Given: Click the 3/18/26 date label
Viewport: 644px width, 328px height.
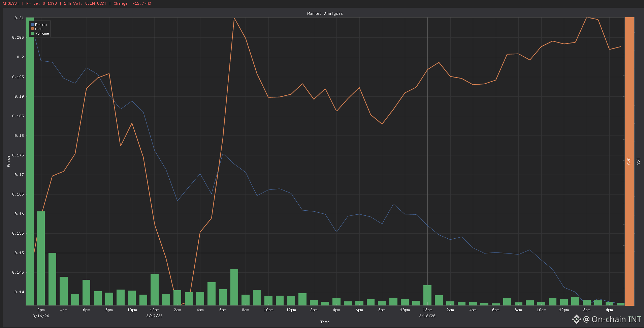Looking at the screenshot, I should point(427,316).
